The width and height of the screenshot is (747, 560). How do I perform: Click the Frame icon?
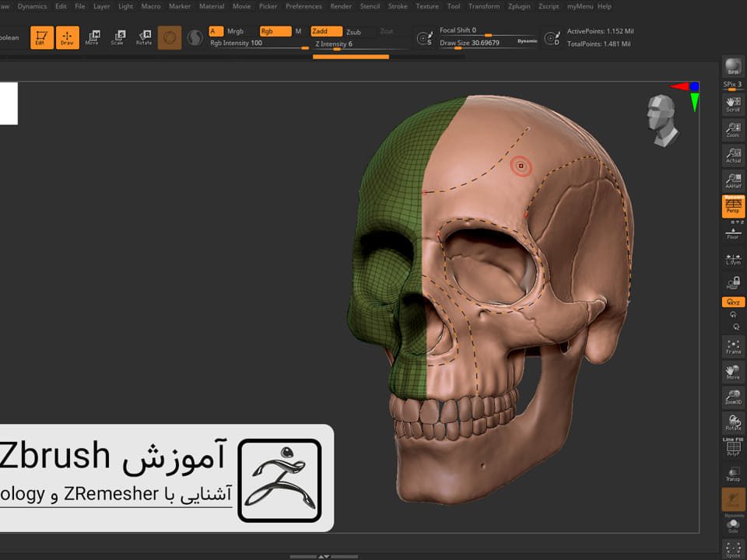tap(733, 346)
